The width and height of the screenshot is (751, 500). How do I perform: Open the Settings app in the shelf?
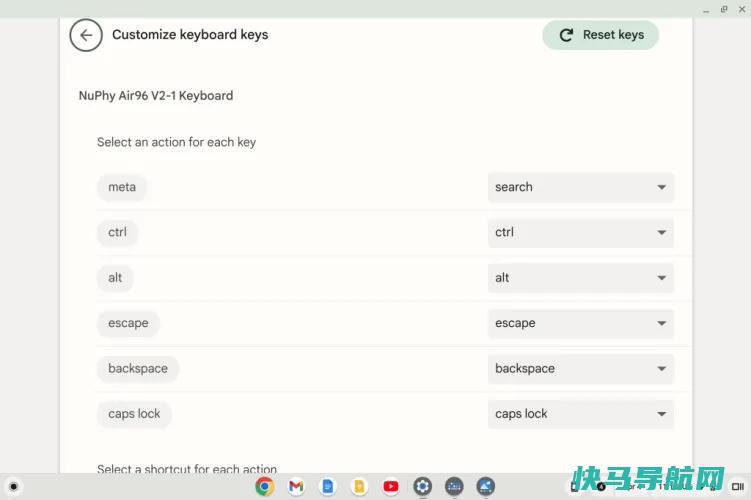click(x=422, y=487)
